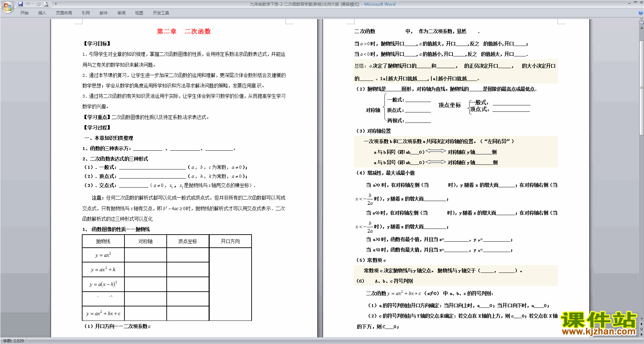Viewport: 644px width, 344px height.
Task: Open the 插入 ribbon tab
Action: point(42,13)
